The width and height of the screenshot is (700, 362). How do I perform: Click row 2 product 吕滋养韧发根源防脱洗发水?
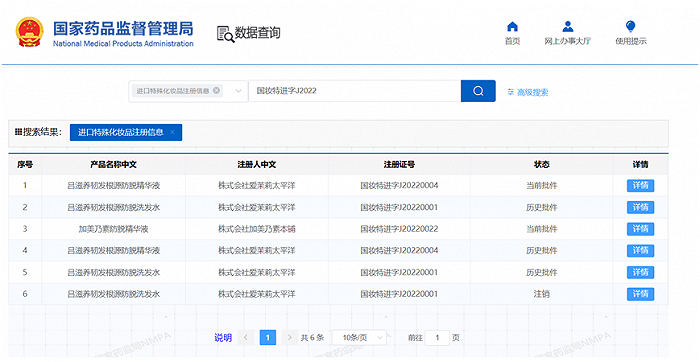pos(113,208)
